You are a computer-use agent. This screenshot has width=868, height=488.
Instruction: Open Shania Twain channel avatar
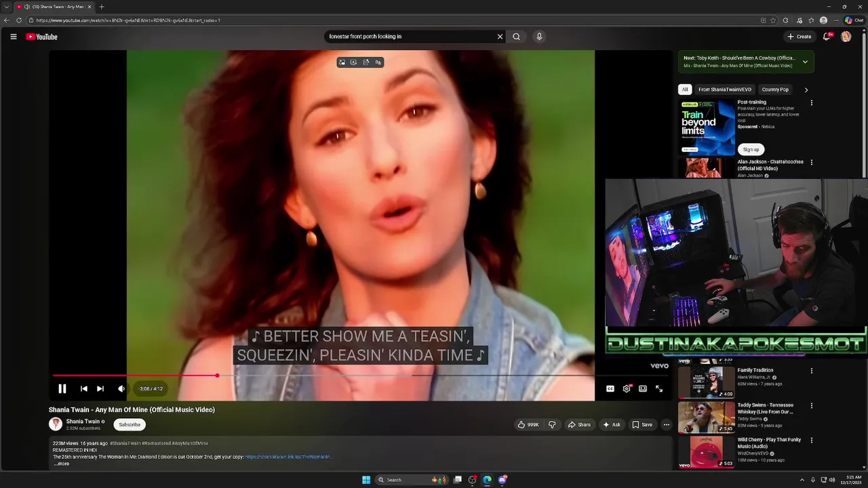[56, 424]
